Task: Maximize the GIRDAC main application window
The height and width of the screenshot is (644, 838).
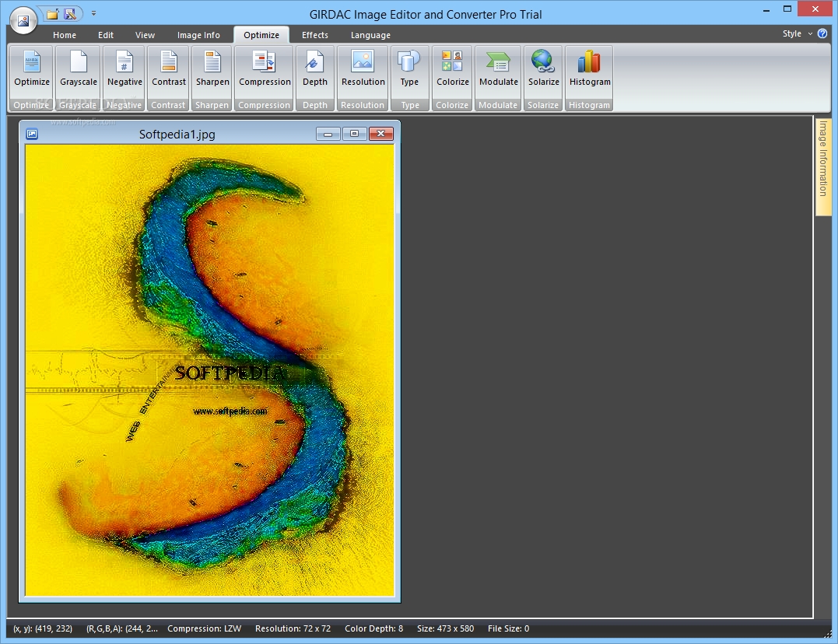Action: point(787,9)
